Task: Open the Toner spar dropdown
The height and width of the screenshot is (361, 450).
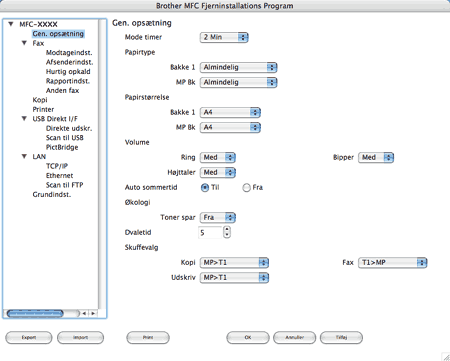Action: [218, 218]
